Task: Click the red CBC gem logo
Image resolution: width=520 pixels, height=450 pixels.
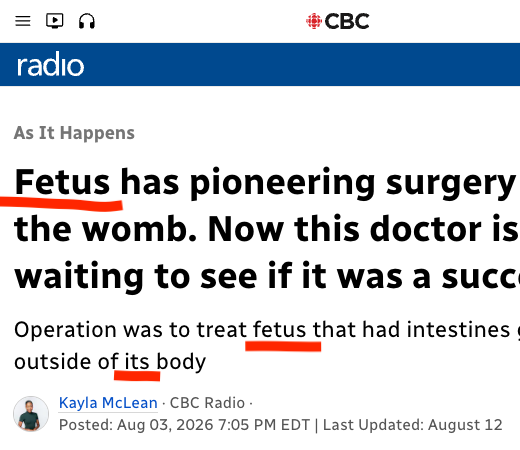Action: click(x=314, y=21)
